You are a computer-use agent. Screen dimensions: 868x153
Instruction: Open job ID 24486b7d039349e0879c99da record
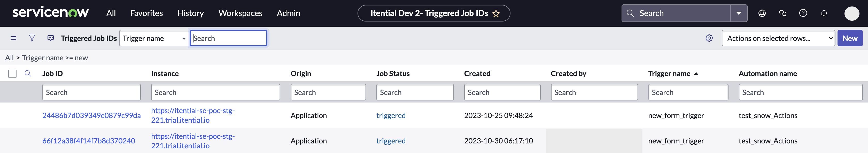(91, 115)
